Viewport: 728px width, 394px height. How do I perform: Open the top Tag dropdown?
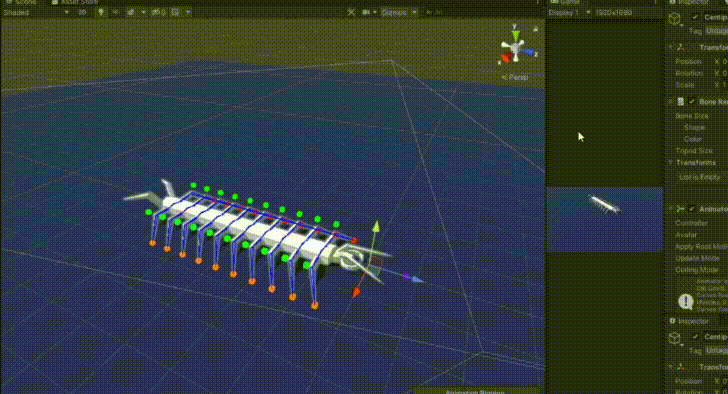point(716,31)
